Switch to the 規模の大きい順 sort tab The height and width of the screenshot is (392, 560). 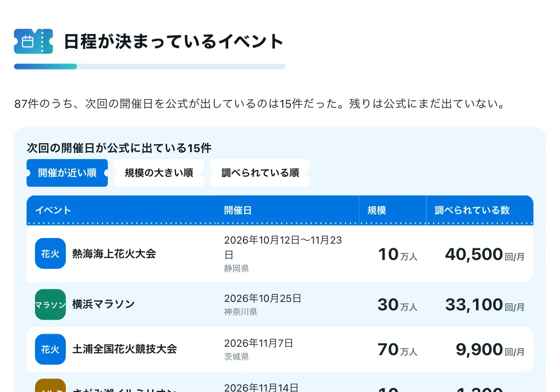(x=159, y=173)
